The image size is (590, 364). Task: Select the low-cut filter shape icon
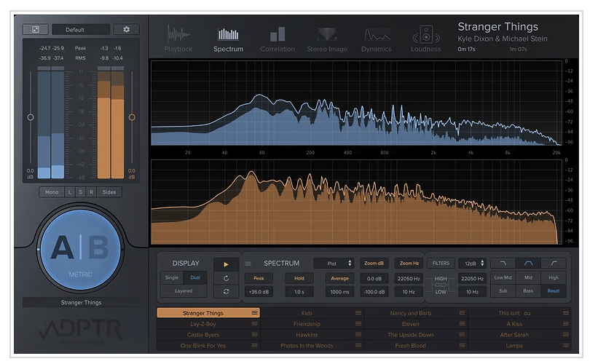554,264
